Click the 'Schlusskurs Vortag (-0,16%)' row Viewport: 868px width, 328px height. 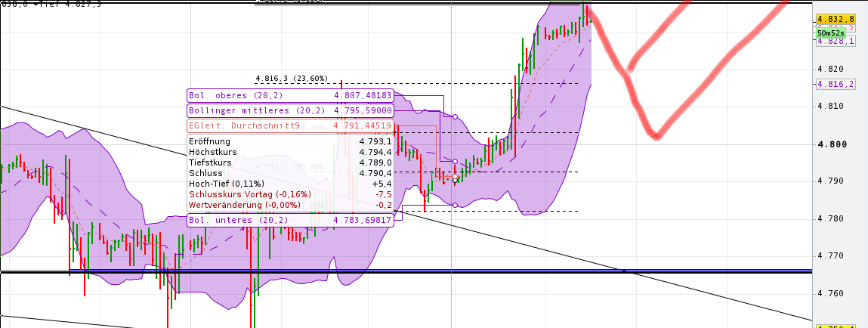[x=290, y=194]
